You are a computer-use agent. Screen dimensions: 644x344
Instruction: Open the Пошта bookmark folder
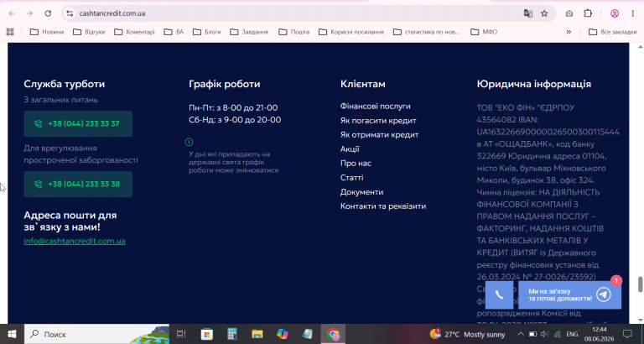click(294, 32)
